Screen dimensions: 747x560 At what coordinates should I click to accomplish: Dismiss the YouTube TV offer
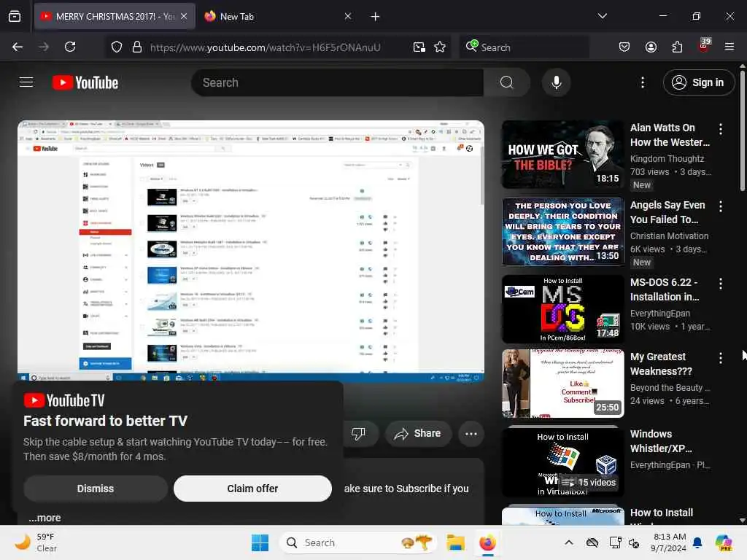96,489
